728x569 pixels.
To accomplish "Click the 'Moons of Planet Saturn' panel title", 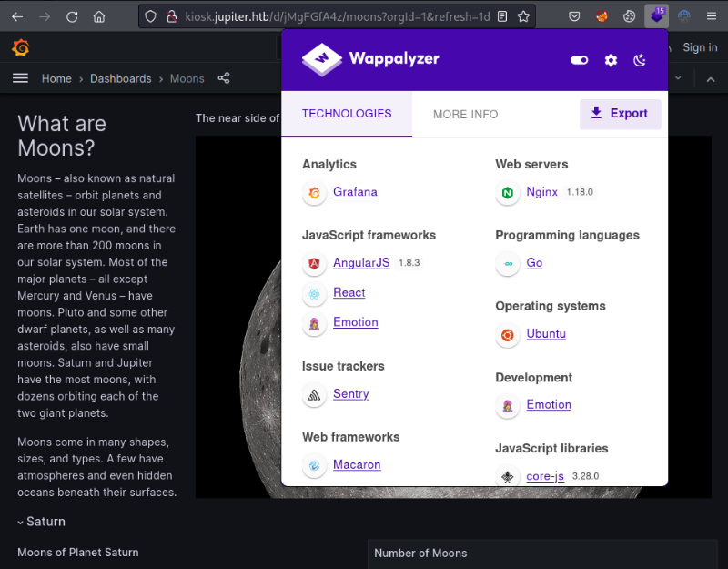I will 78,553.
